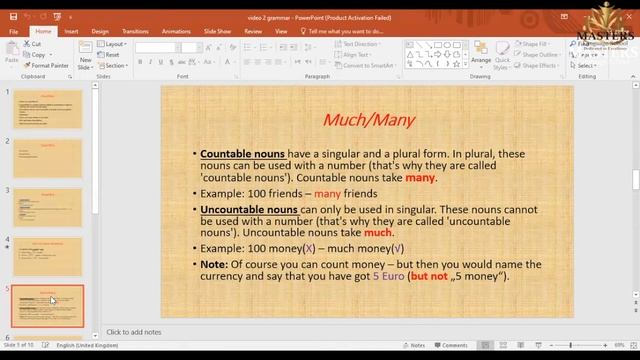Switch to the Animations tab
The width and height of the screenshot is (640, 360).
176,31
